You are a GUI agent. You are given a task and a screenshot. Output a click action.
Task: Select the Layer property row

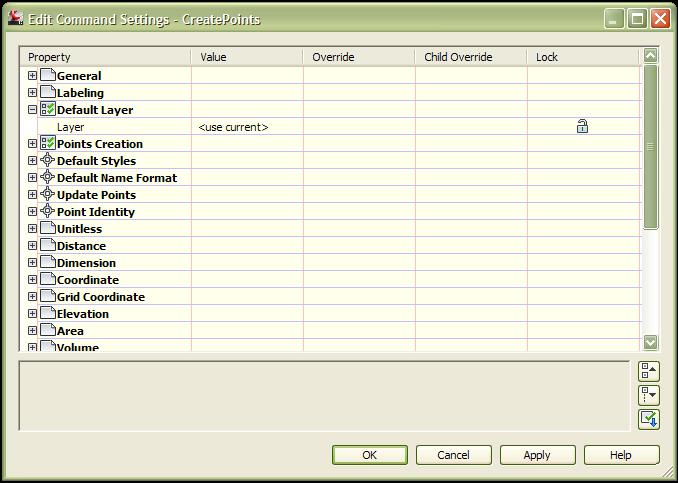[x=331, y=127]
